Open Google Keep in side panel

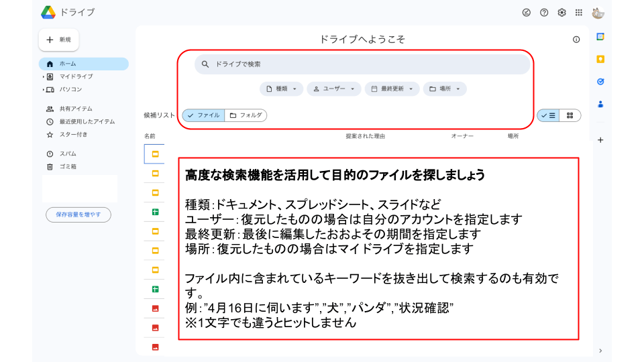pyautogui.click(x=600, y=59)
